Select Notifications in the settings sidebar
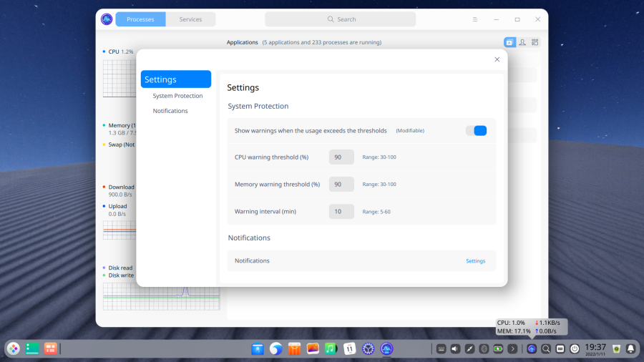The image size is (644, 362). [x=170, y=111]
